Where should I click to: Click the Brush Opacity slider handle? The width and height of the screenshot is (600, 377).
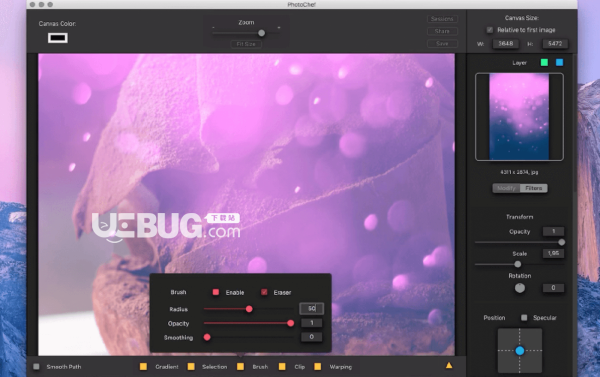tap(290, 323)
